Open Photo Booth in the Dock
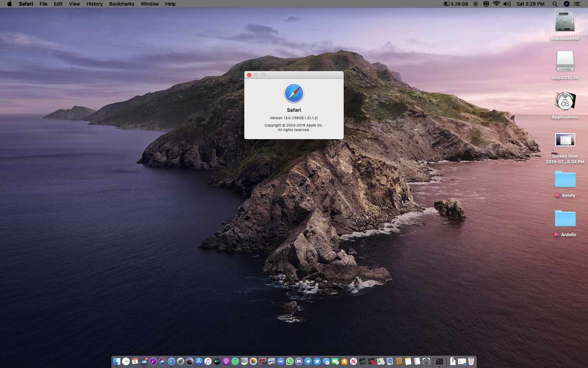 point(262,361)
